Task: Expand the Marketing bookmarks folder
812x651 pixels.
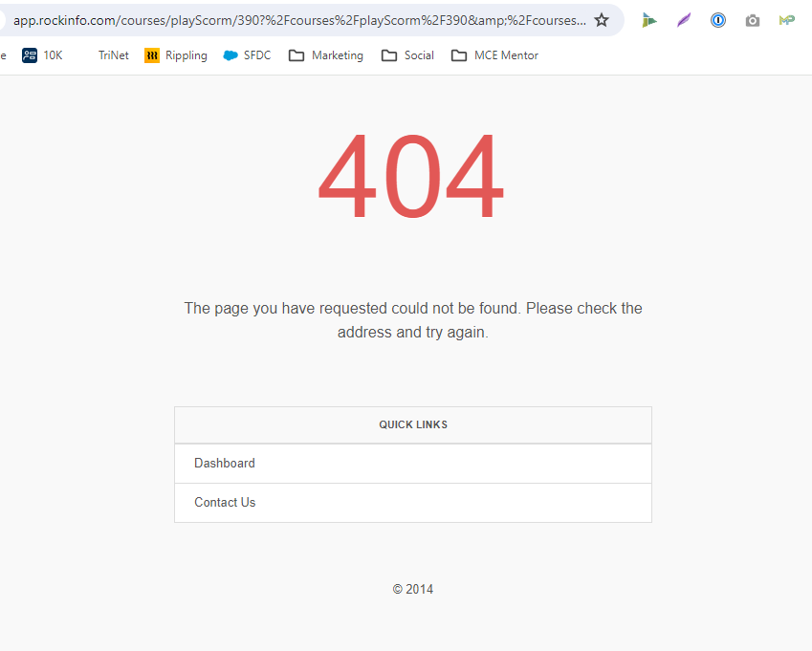Action: 326,55
